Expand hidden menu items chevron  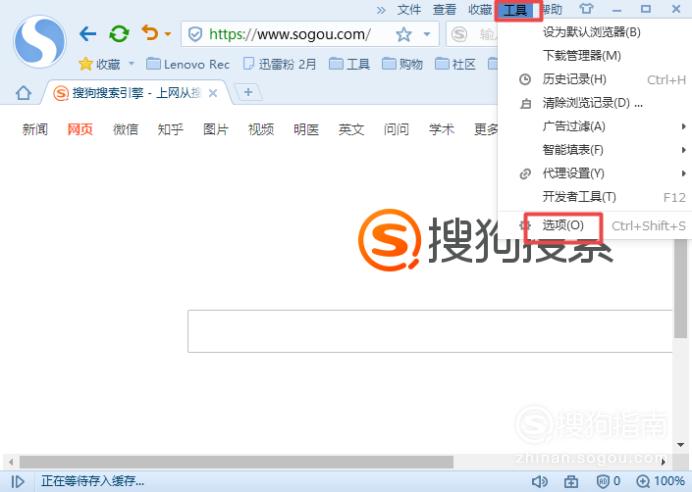[381, 10]
